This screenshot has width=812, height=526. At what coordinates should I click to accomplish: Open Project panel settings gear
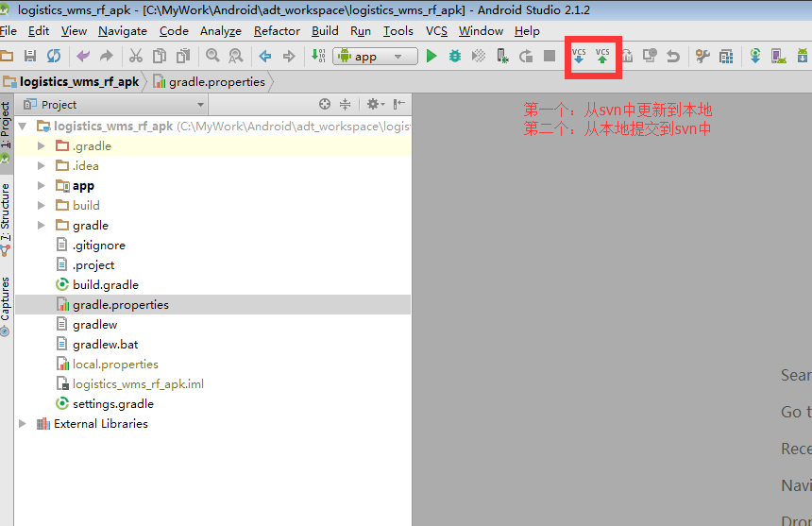tap(376, 104)
